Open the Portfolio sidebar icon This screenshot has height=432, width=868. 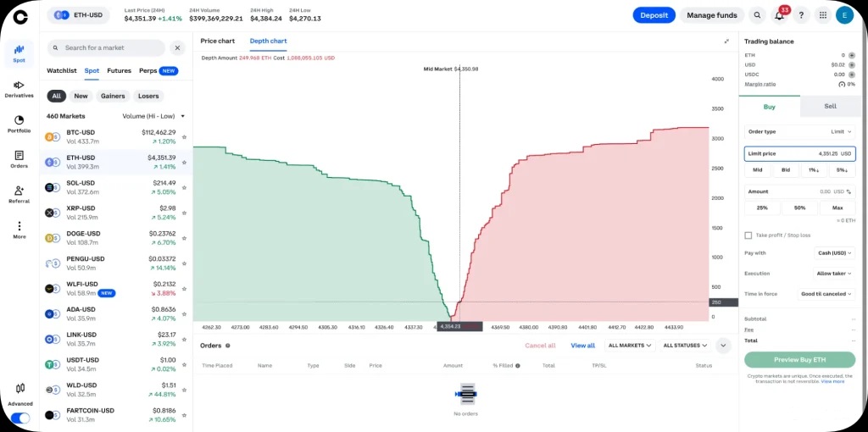tap(19, 124)
